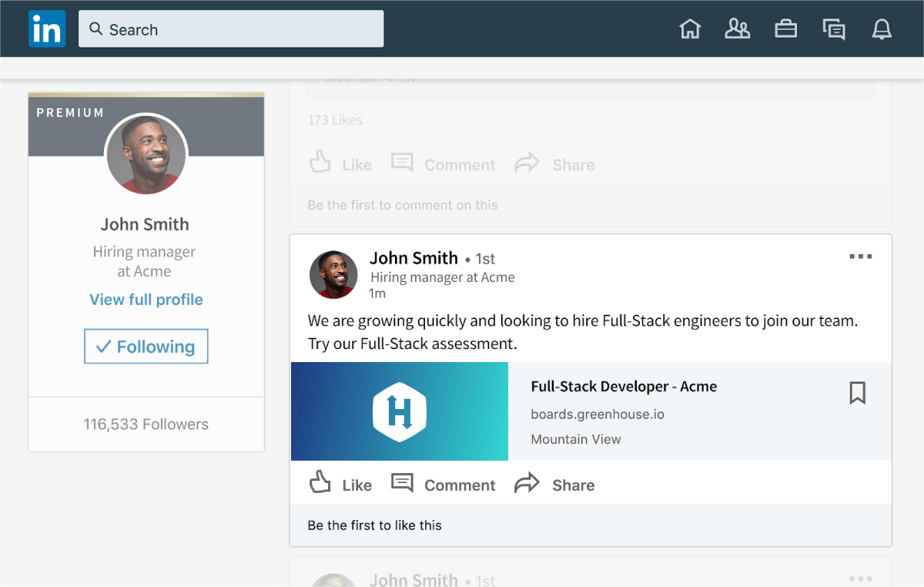This screenshot has height=587, width=924.
Task: Share the post with 173 Likes
Action: click(x=554, y=163)
